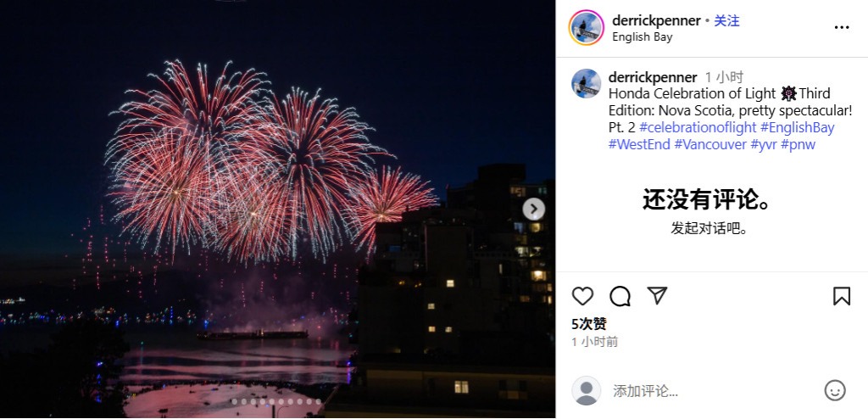Image resolution: width=868 pixels, height=419 pixels.
Task: Open the three-dot more options menu
Action: [842, 28]
